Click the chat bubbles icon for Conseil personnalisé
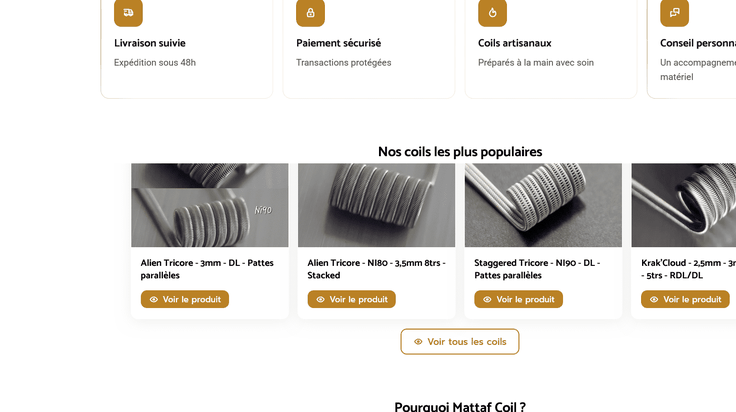Viewport: 736px width, 412px height. (x=675, y=13)
